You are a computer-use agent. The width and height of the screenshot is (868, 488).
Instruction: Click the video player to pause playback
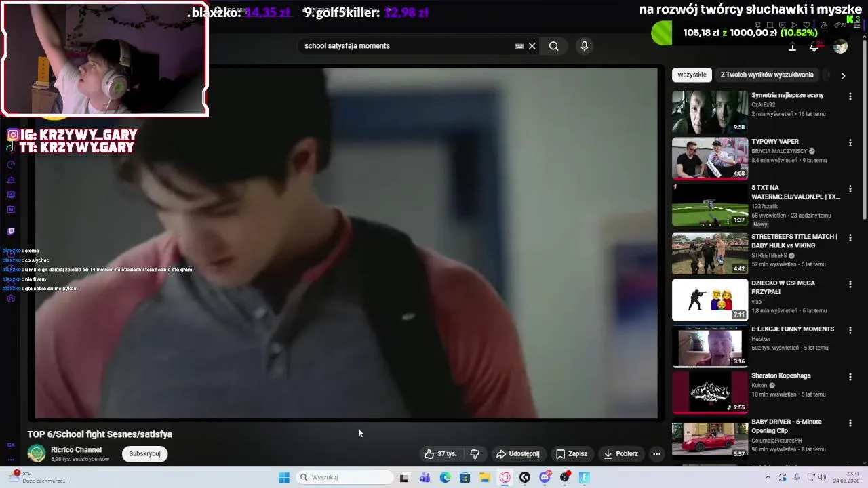click(x=346, y=243)
